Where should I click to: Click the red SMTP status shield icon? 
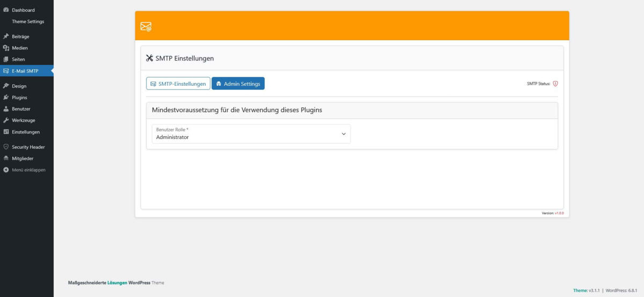pos(555,84)
